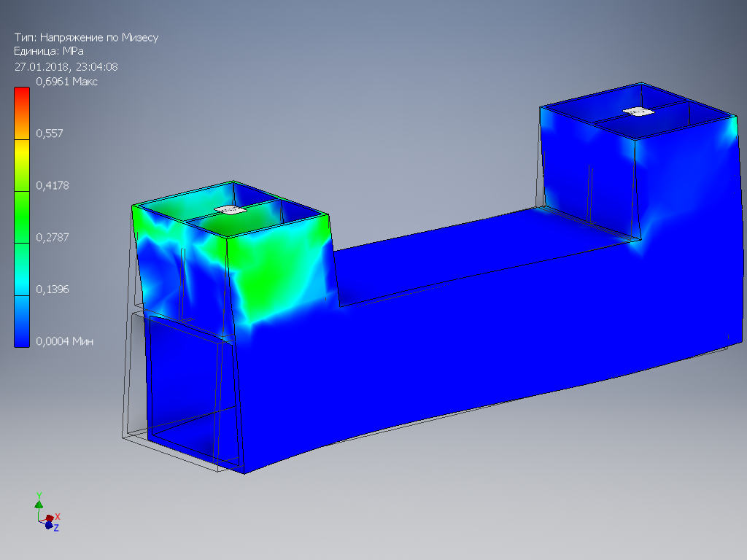
Task: Click the date stamp '27.01.2018, 23:04:08'
Action: (x=66, y=66)
